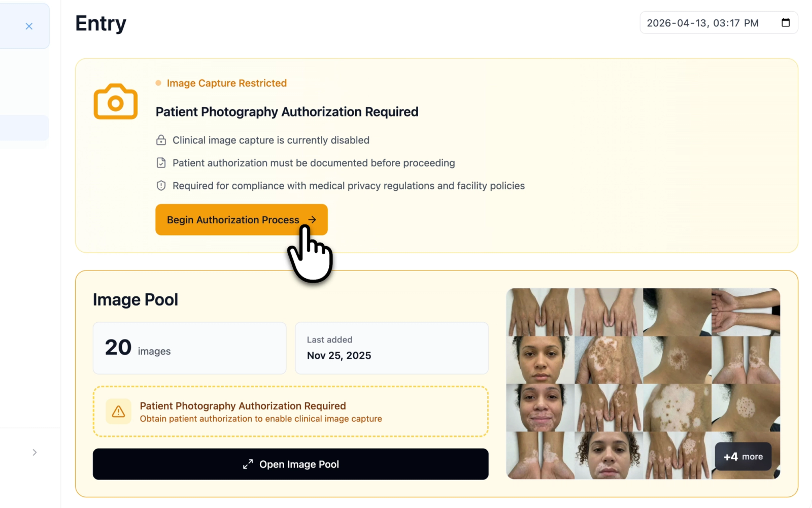Click the document-check icon next to authorization text
This screenshot has height=508, width=812.
161,162
